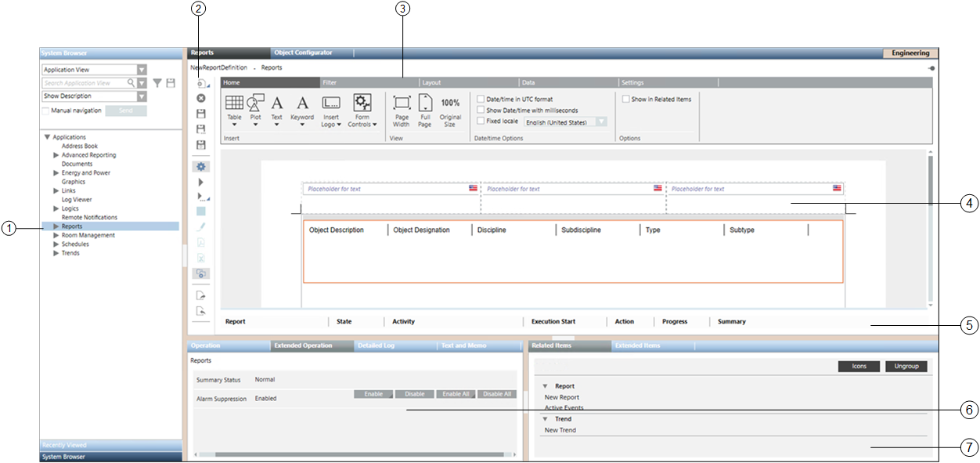
Task: Open the Table insert tool
Action: pos(234,103)
